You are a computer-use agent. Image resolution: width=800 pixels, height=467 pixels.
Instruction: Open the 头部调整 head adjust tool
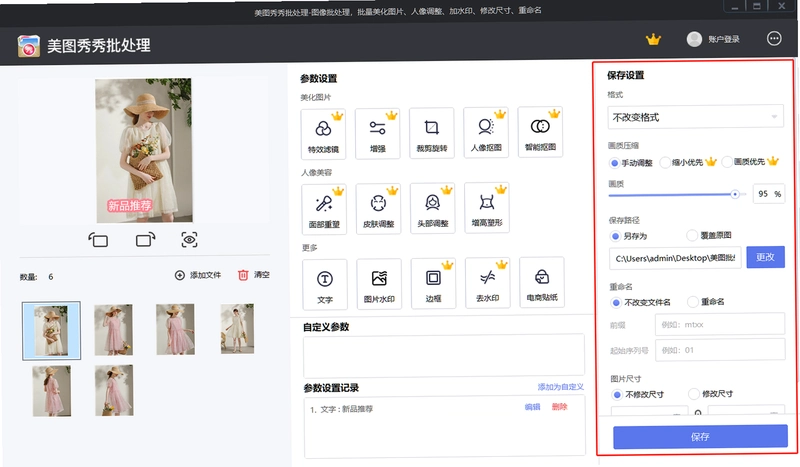pyautogui.click(x=433, y=208)
